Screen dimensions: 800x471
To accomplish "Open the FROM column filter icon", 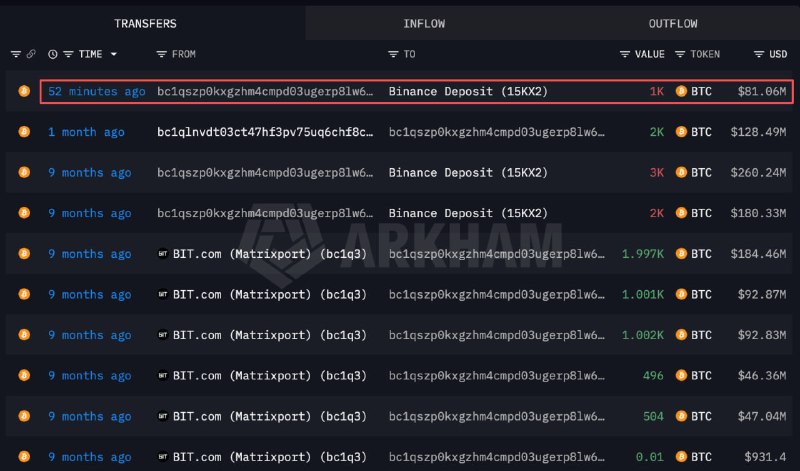I will 162,54.
